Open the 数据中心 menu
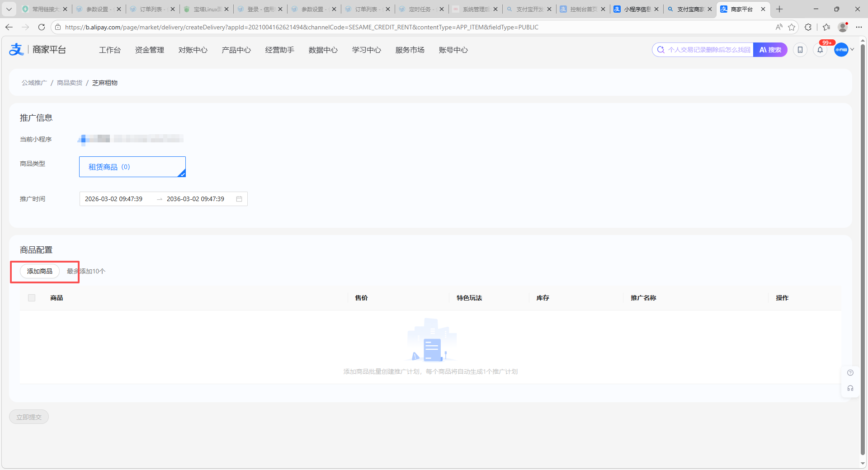This screenshot has width=868, height=470. [x=323, y=50]
